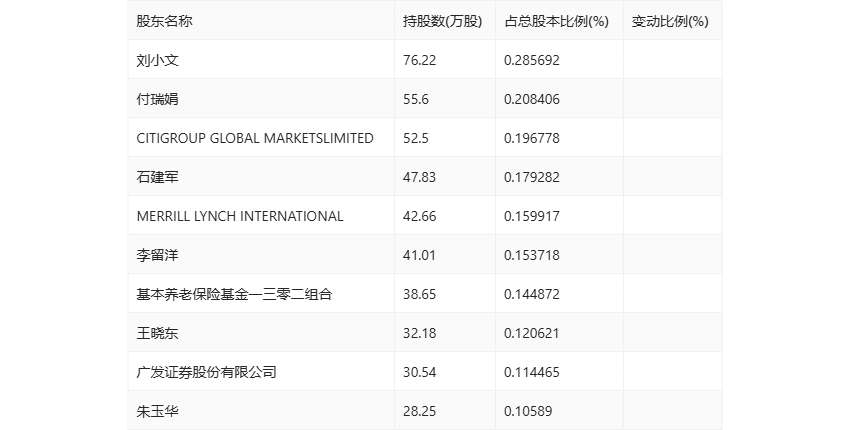The width and height of the screenshot is (850, 430).
Task: Select shareholder name 朱玉华
Action: tap(157, 412)
